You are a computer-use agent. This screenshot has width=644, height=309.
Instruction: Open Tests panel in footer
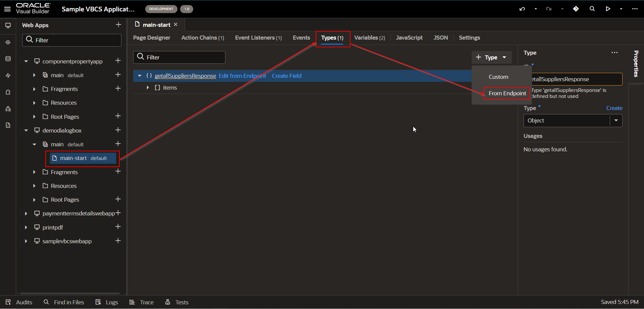(177, 302)
